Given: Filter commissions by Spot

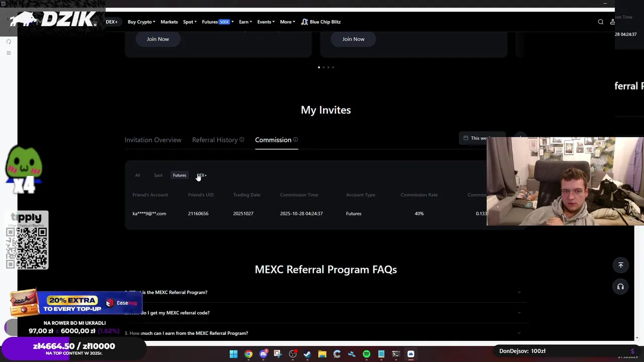Looking at the screenshot, I should point(158,175).
